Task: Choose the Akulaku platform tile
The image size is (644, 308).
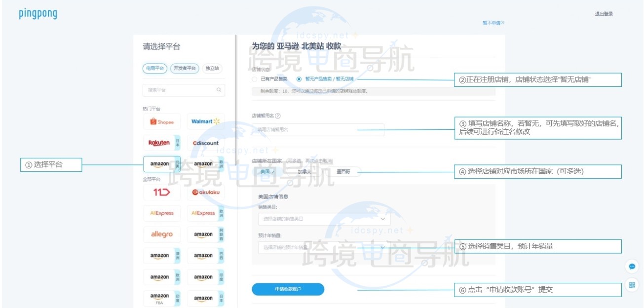Action: [205, 192]
